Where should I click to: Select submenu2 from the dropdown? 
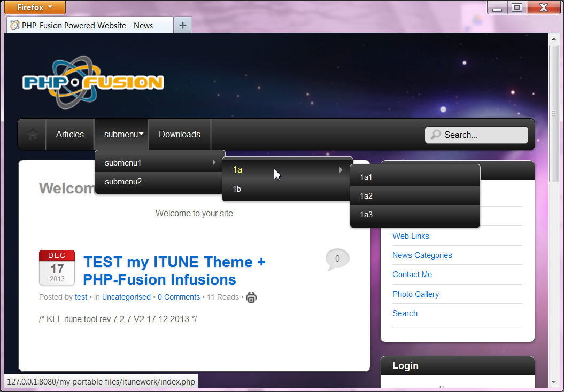(x=123, y=182)
